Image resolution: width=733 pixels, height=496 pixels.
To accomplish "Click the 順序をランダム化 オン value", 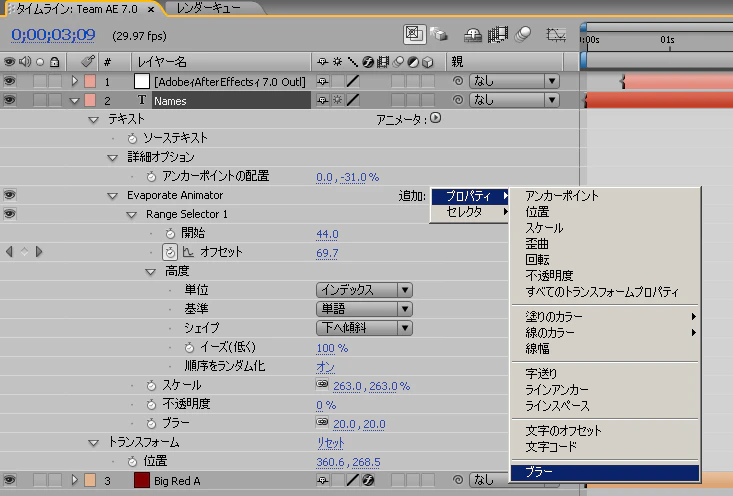I will [x=325, y=367].
